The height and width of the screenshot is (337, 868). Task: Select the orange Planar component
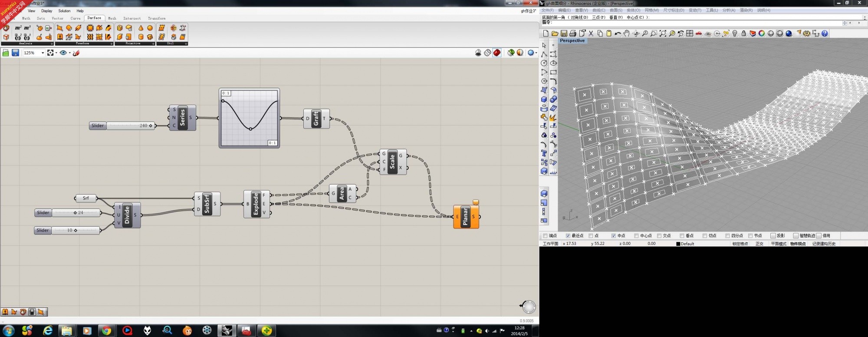[x=466, y=216]
